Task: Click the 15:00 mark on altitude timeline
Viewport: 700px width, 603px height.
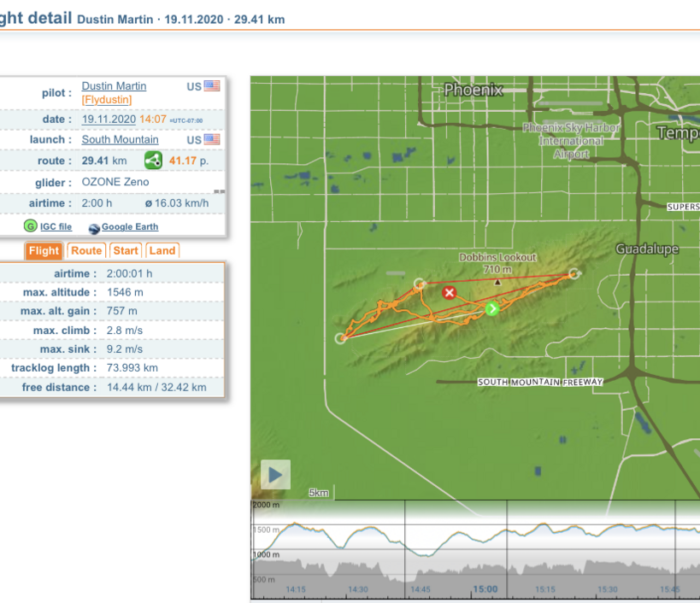Action: [485, 589]
